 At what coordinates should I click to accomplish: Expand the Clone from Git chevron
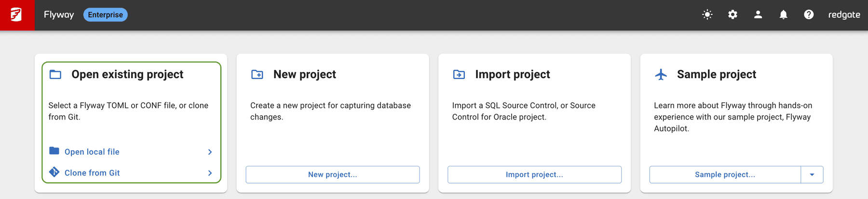pos(210,173)
